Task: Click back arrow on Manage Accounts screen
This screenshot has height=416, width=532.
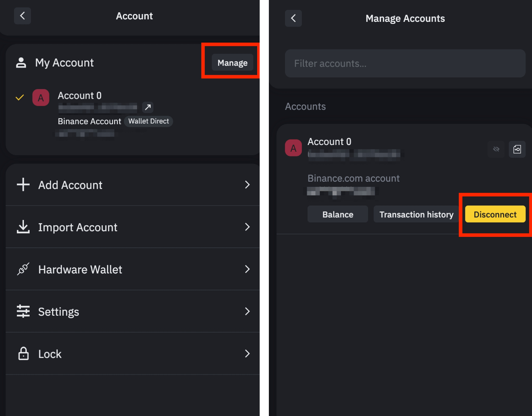Action: pos(293,18)
